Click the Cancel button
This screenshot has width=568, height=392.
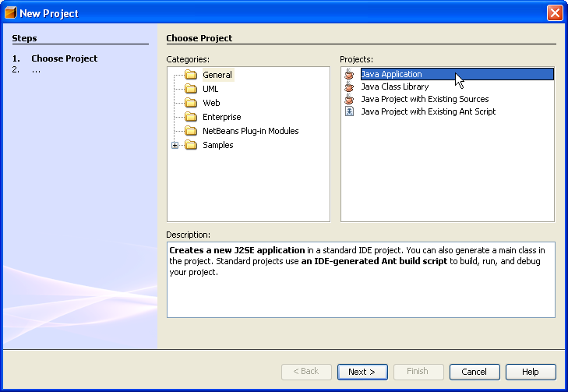475,372
